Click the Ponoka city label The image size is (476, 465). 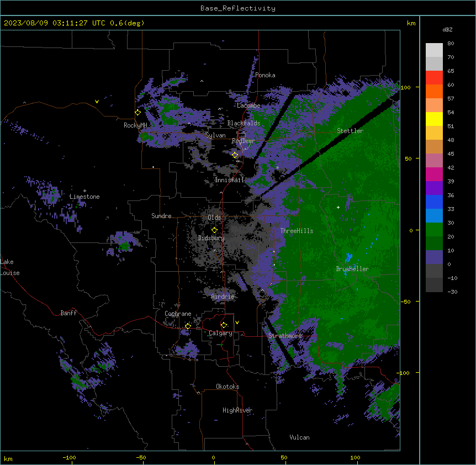(265, 75)
